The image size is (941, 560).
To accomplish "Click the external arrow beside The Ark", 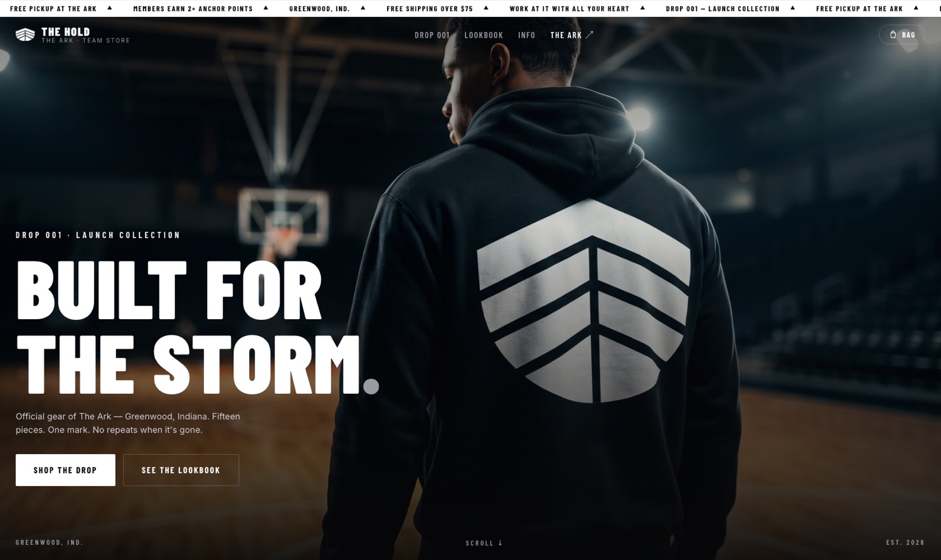I will (589, 35).
